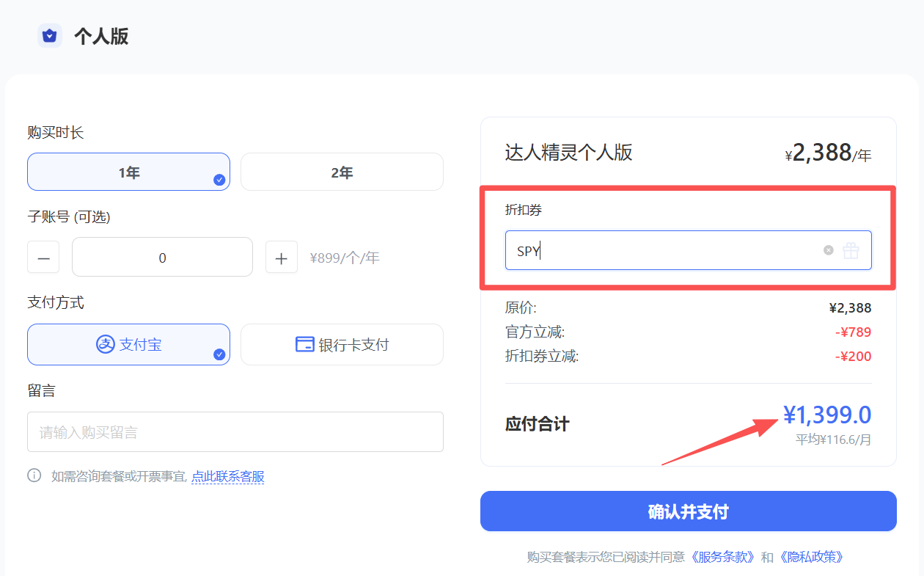Open the 点此联系客服 link
924x576 pixels.
[x=228, y=476]
